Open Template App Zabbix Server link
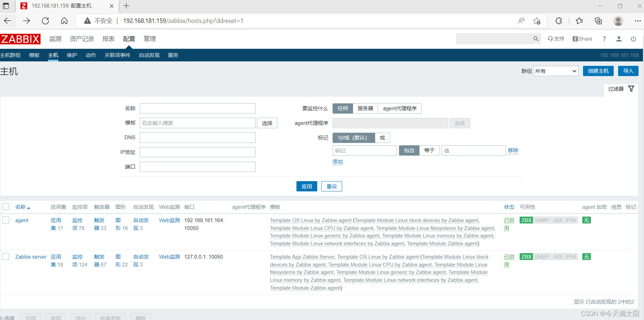Viewport: 644px width, 320px height. pos(302,257)
